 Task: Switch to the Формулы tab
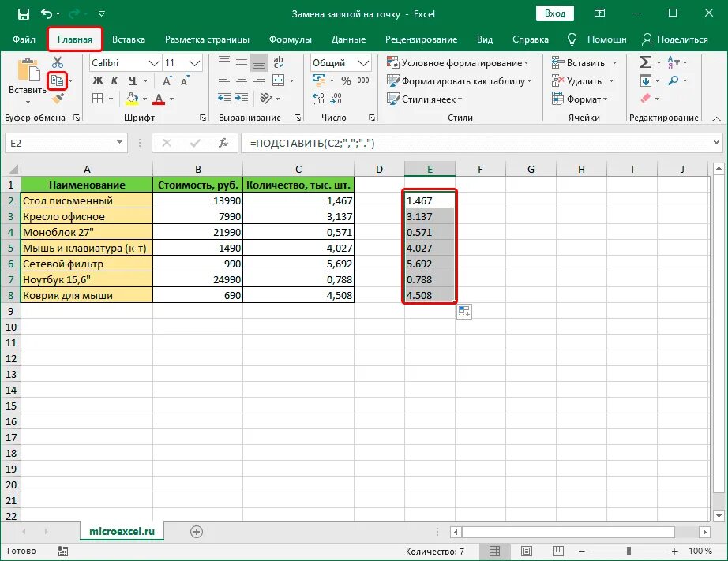pos(291,39)
